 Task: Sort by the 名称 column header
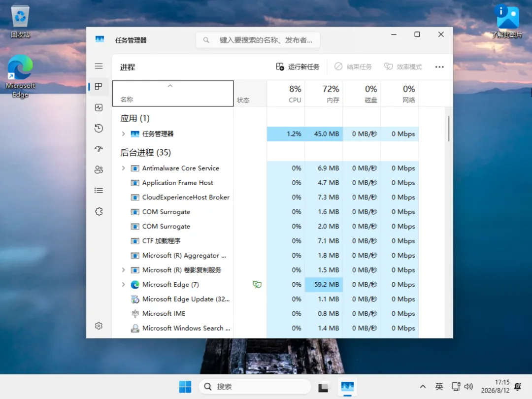point(173,93)
